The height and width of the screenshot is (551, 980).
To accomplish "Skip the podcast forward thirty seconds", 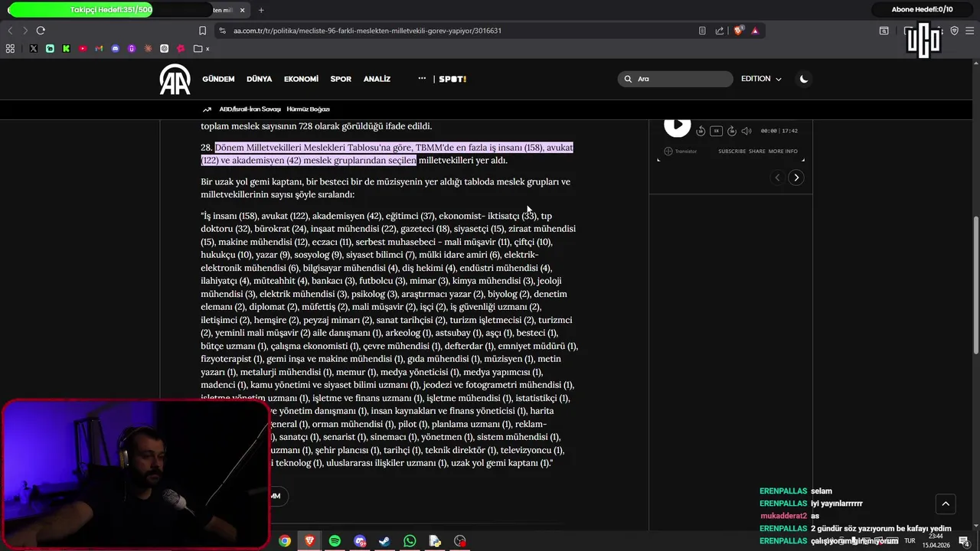I will [731, 131].
